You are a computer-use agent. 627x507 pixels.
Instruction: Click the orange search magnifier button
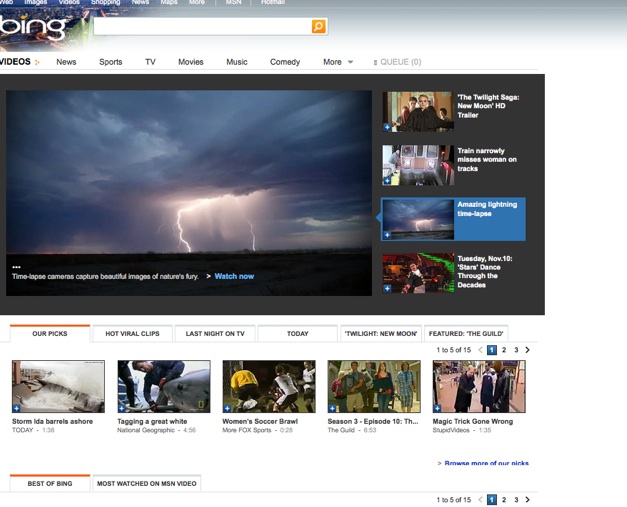318,27
